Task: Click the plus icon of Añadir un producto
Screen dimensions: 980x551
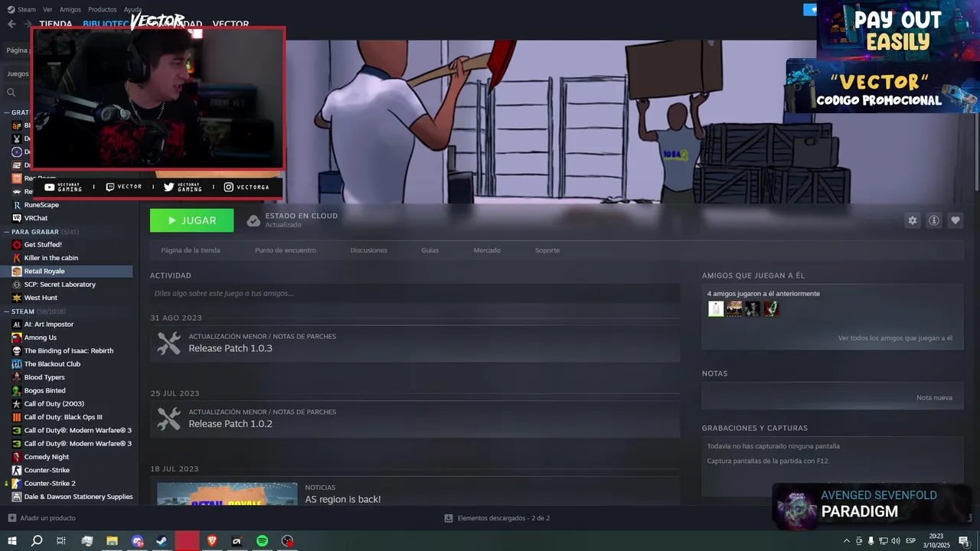Action: (x=11, y=518)
